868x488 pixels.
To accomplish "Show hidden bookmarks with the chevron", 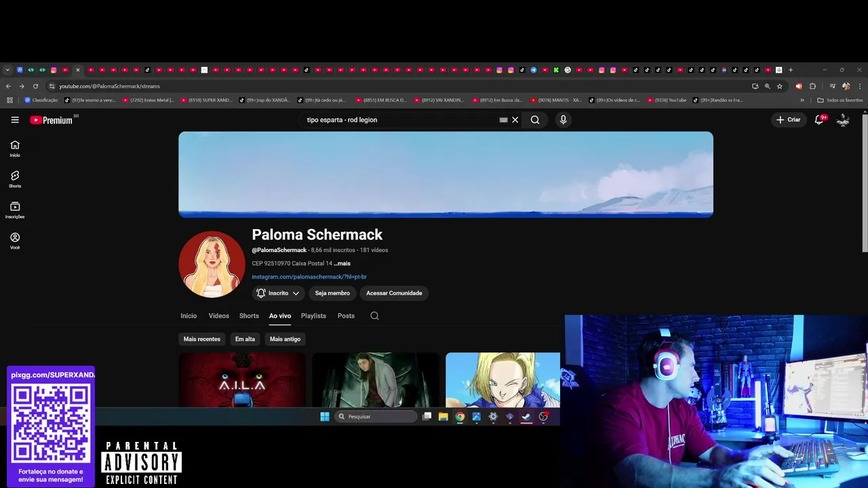I will (x=802, y=100).
